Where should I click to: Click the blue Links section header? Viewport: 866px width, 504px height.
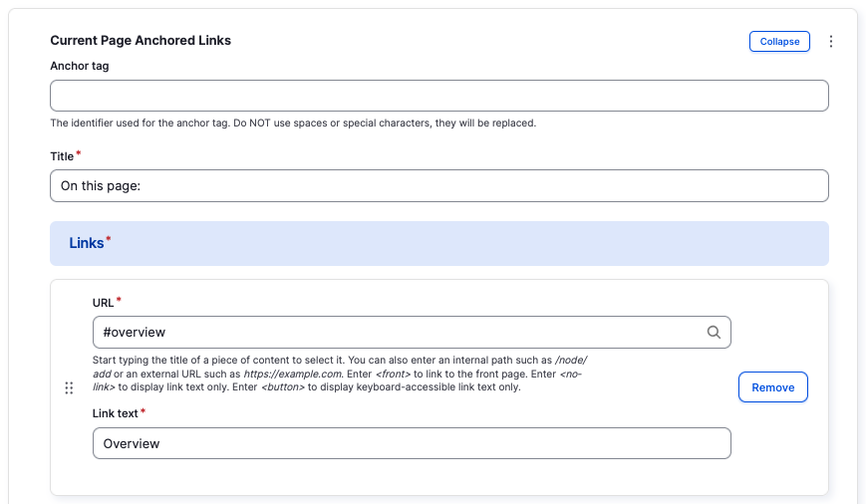pos(438,243)
